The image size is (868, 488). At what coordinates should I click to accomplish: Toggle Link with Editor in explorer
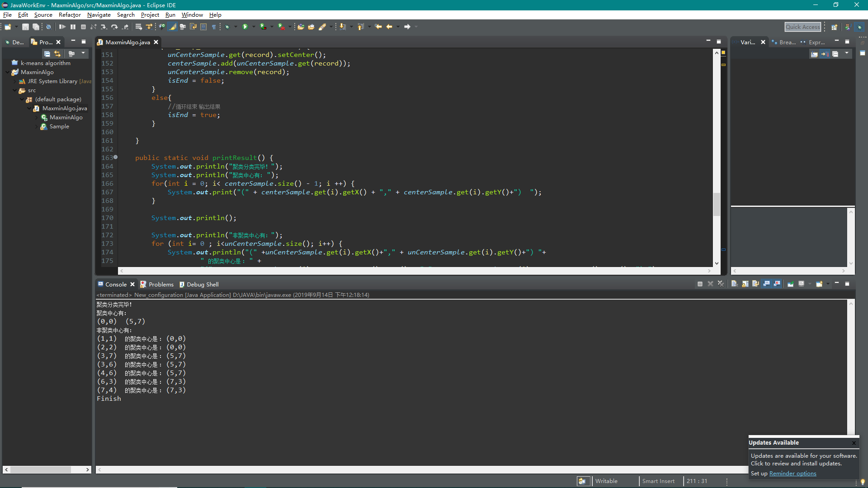coord(57,54)
